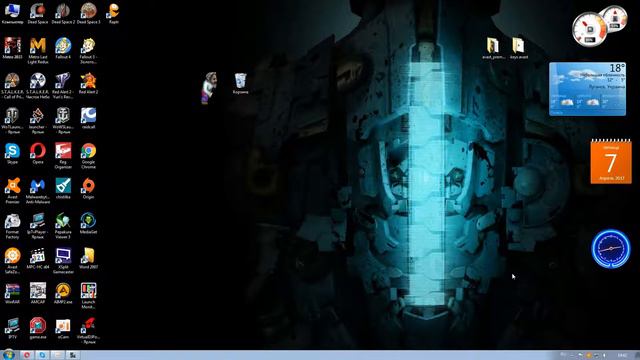Open the Avast Premier shortcut
This screenshot has width=640, height=360.
(12, 191)
